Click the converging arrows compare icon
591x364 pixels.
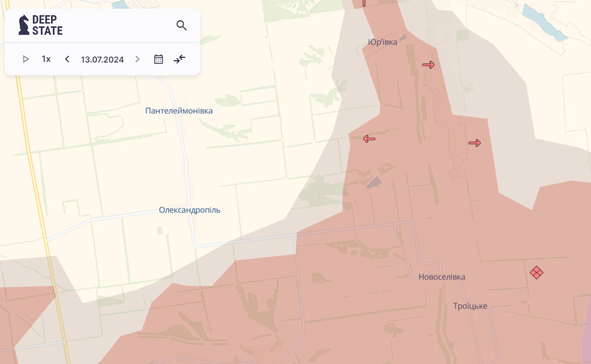pyautogui.click(x=179, y=59)
